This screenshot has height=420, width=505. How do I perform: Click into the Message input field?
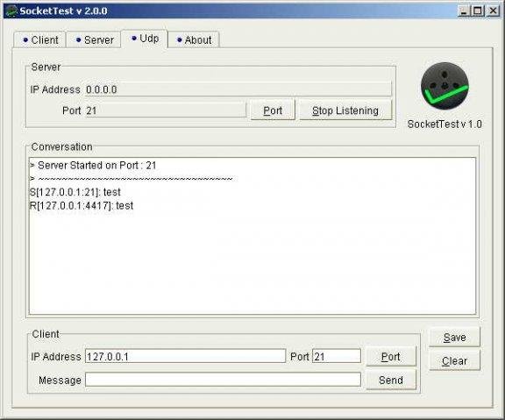(223, 380)
